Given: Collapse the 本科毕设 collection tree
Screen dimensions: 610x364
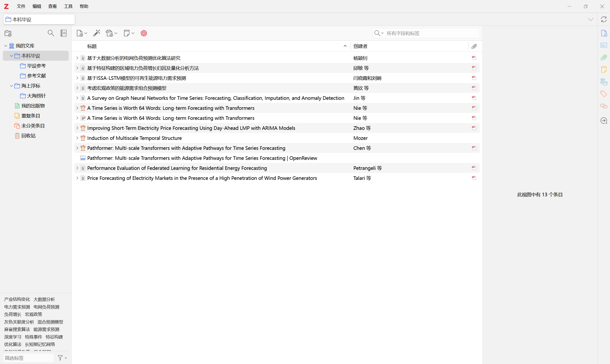Looking at the screenshot, I should [x=11, y=56].
